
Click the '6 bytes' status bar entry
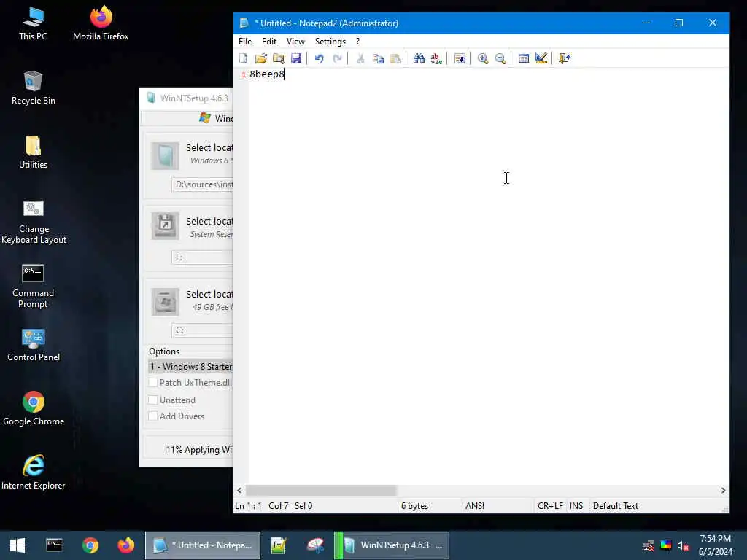414,506
